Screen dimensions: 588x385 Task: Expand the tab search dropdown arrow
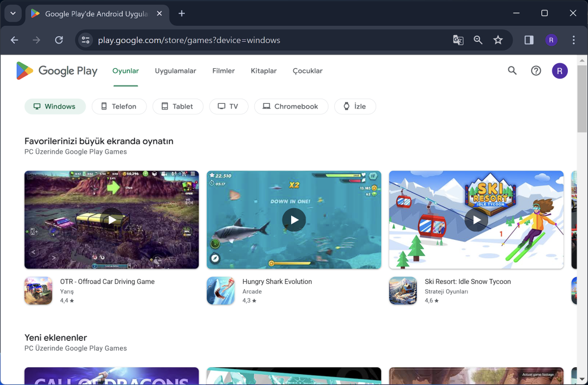coord(13,14)
